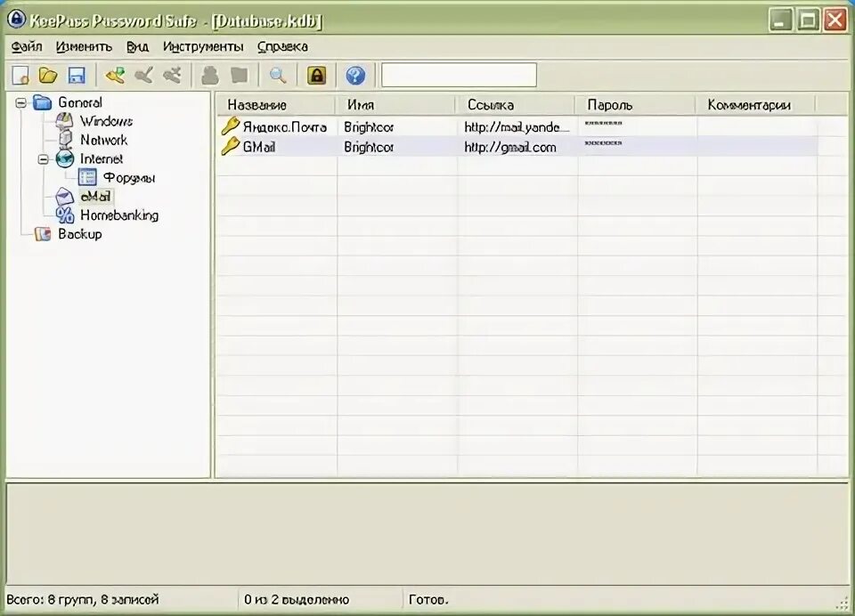
Task: Open the Файл menu
Action: pos(27,47)
